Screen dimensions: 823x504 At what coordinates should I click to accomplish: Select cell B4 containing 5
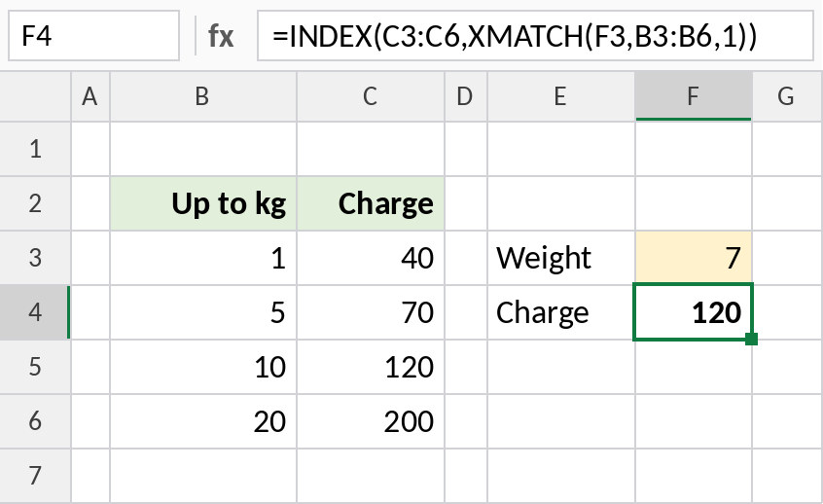(x=203, y=312)
